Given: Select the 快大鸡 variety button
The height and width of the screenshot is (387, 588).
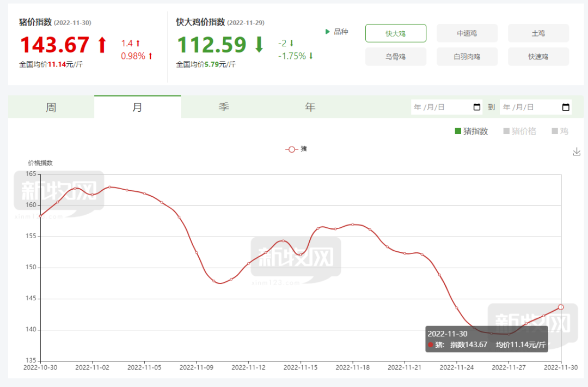Looking at the screenshot, I should click(x=396, y=33).
